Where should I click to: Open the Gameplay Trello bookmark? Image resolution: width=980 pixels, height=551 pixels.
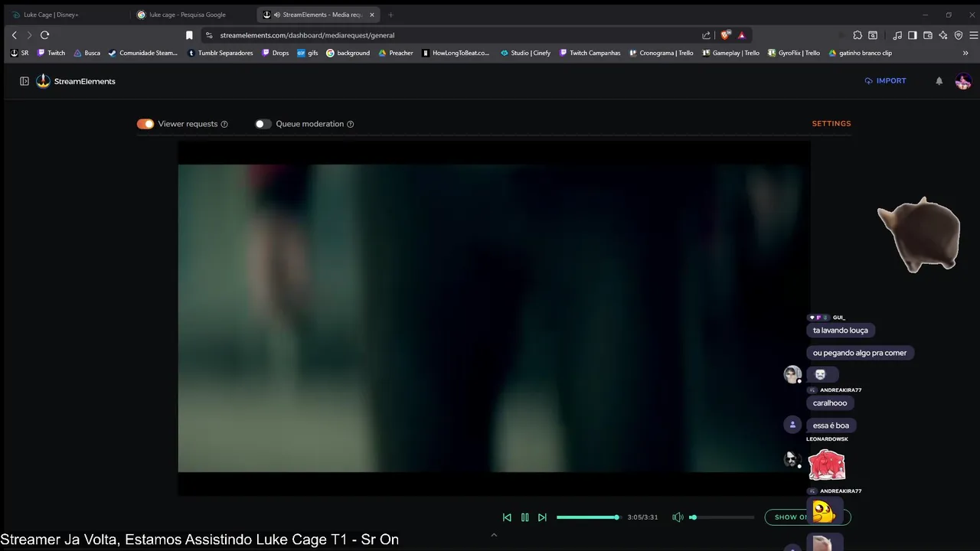[730, 54]
